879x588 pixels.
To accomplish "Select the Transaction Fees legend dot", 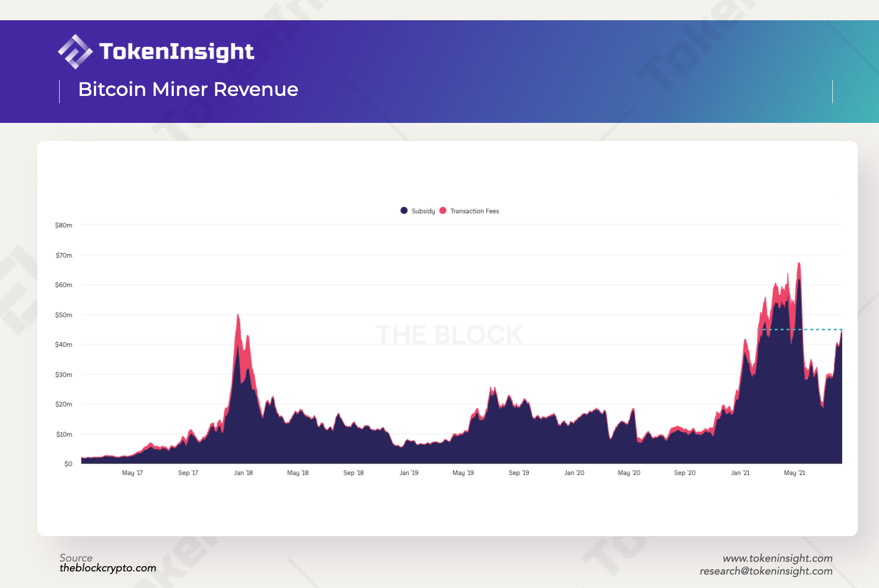I will tap(442, 211).
